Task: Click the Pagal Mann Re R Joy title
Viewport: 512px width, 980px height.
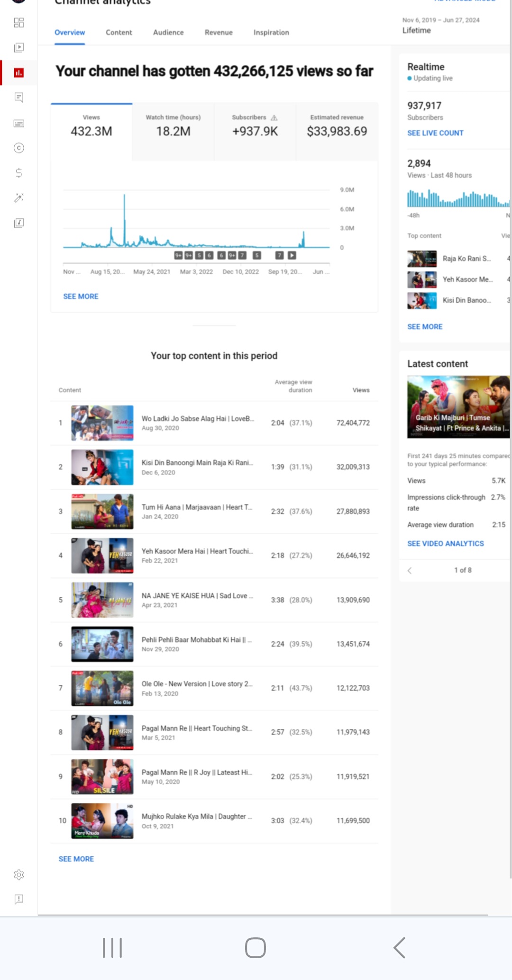Action: [x=197, y=773]
